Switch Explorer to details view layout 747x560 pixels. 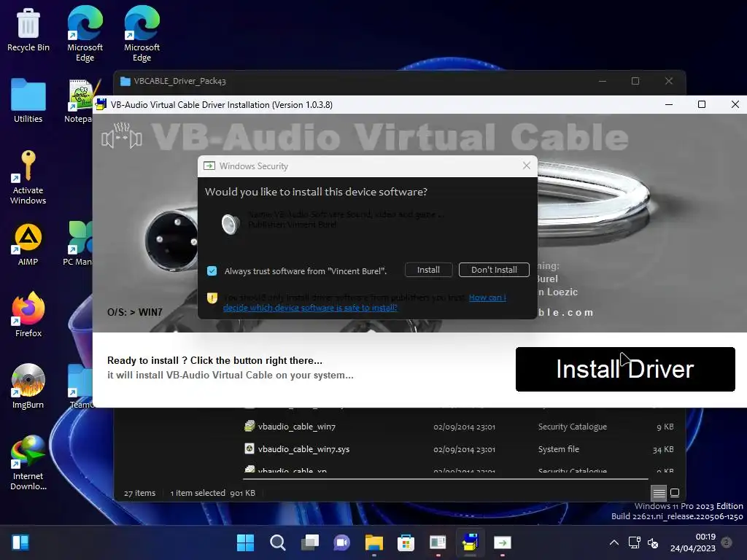pyautogui.click(x=659, y=493)
